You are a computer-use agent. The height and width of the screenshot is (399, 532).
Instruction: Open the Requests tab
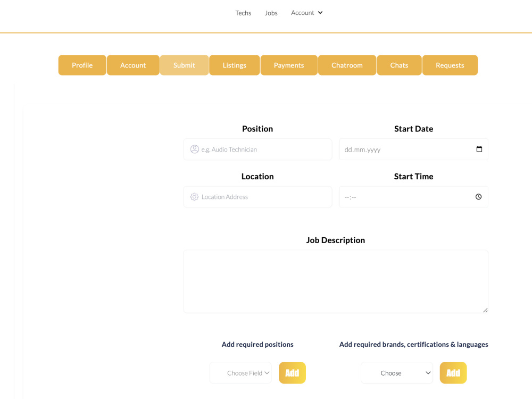tap(450, 65)
